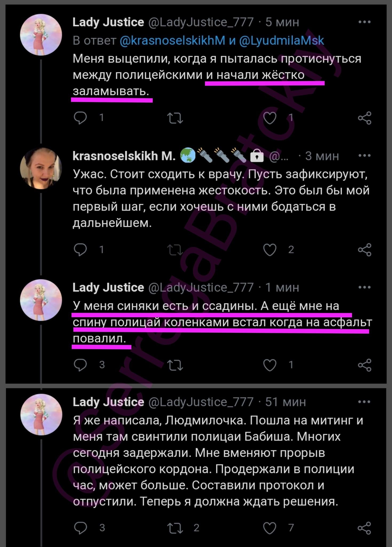392x547 pixels.
Task: Like the 51 мин tweet with 7 likes
Action: tap(270, 528)
